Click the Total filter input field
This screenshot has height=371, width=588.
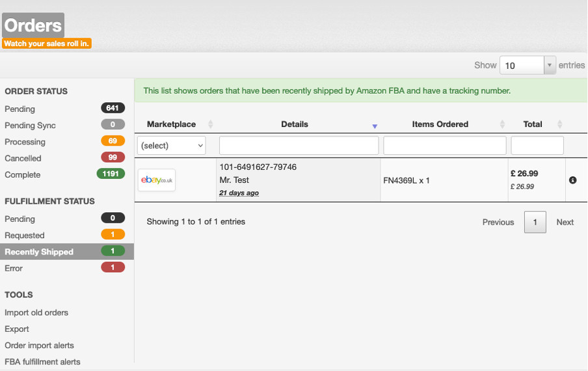click(x=537, y=146)
